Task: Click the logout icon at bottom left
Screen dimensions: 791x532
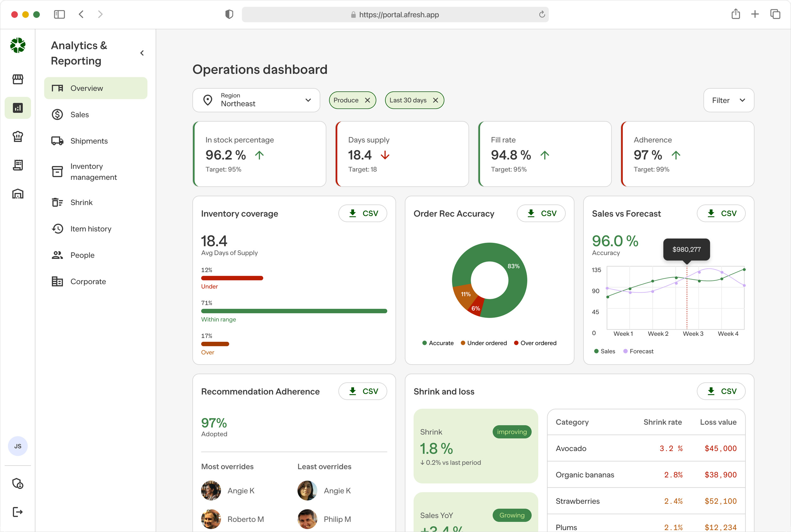Action: click(18, 512)
